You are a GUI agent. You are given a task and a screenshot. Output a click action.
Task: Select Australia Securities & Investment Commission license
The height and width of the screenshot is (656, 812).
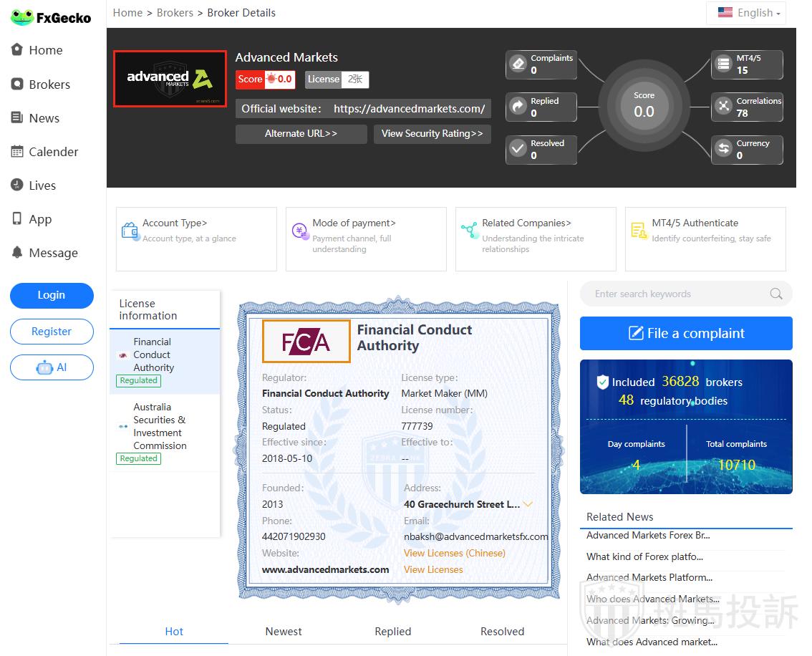coord(159,426)
